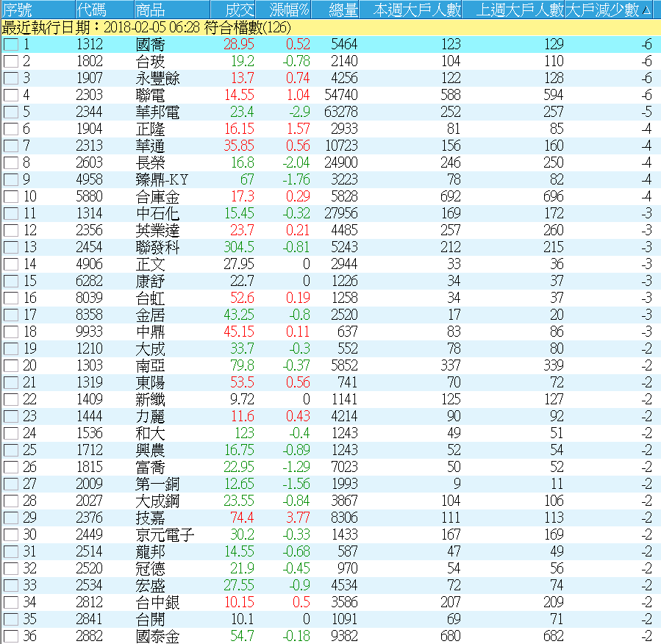
Task: Click price 304.5 of 聯發科
Action: pyautogui.click(x=239, y=247)
